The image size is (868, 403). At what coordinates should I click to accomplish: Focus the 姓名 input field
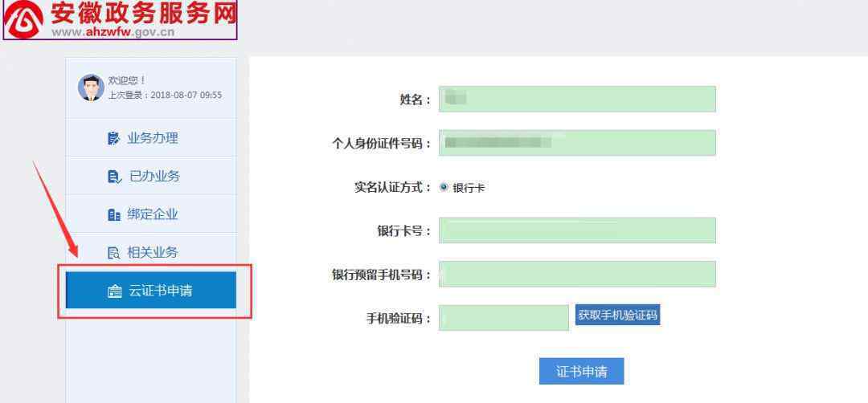coord(577,99)
